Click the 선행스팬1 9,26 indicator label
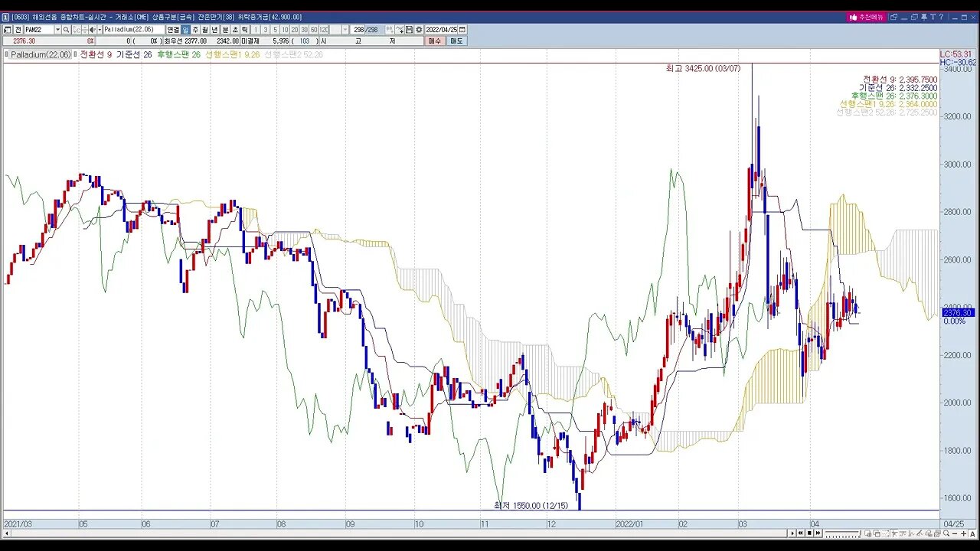Image resolution: width=980 pixels, height=551 pixels. [x=232, y=54]
